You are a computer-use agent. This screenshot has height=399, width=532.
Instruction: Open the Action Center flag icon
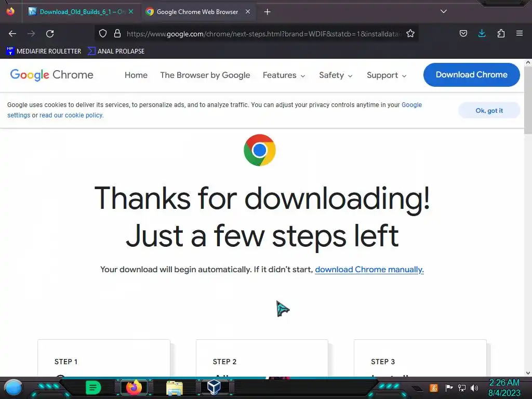point(449,388)
